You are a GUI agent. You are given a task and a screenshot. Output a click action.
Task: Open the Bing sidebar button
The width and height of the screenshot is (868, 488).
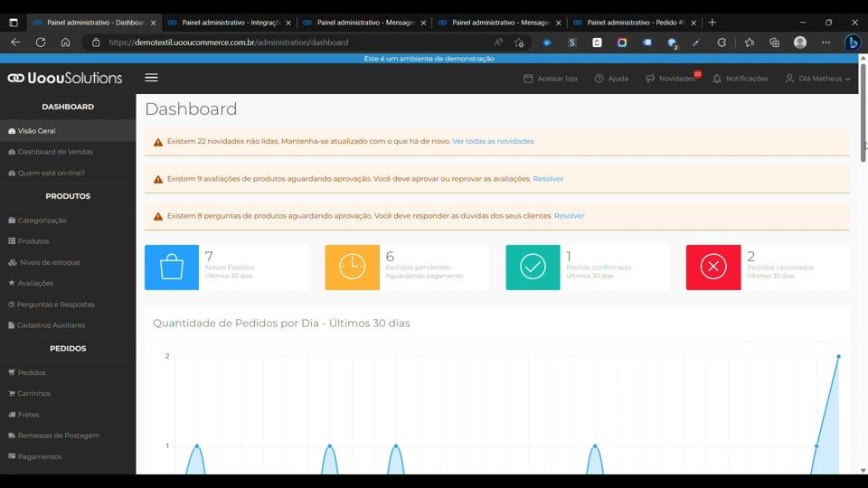(x=853, y=42)
